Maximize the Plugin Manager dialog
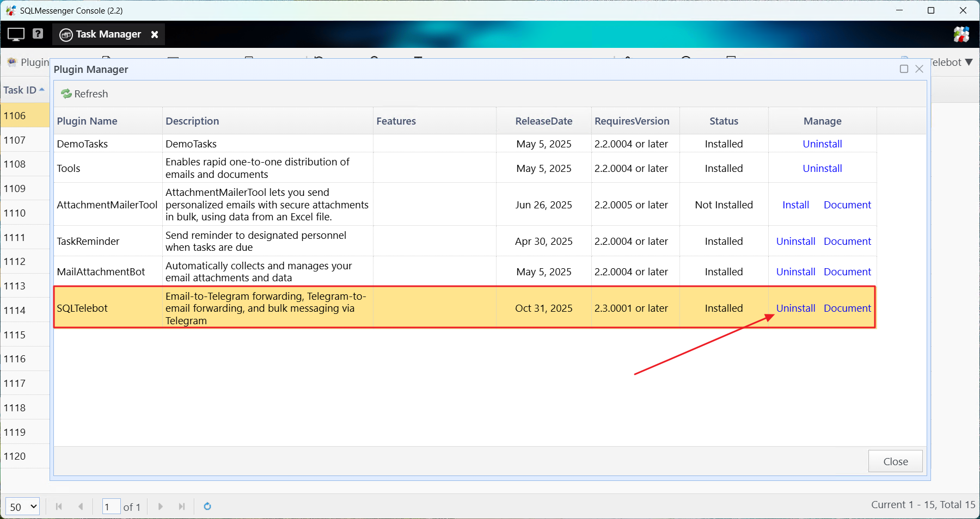The image size is (980, 519). coord(904,69)
